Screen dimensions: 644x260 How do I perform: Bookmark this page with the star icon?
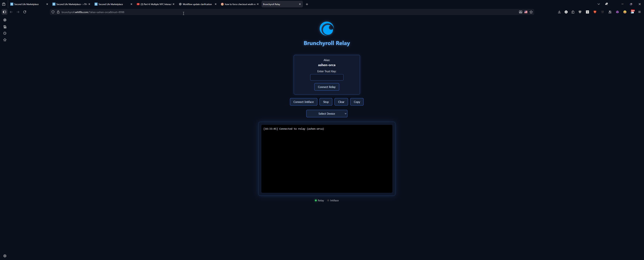(531, 12)
